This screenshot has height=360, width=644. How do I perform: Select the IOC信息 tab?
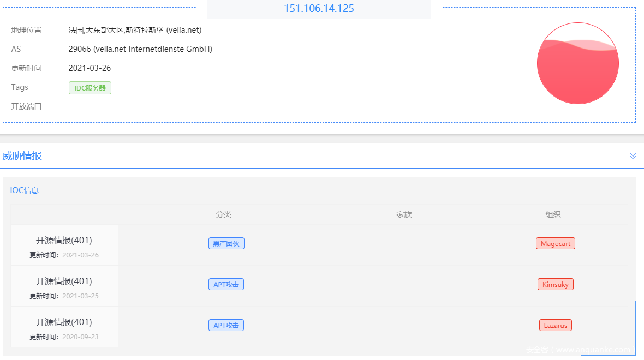click(25, 190)
